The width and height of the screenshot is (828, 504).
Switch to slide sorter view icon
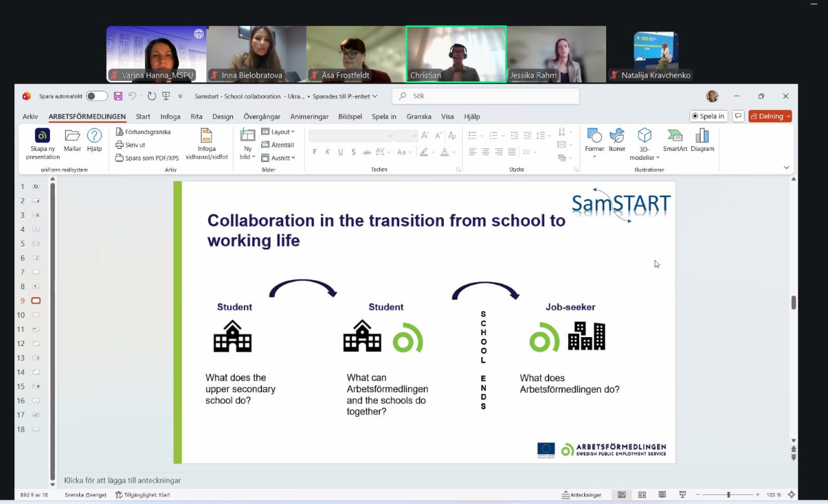(642, 495)
